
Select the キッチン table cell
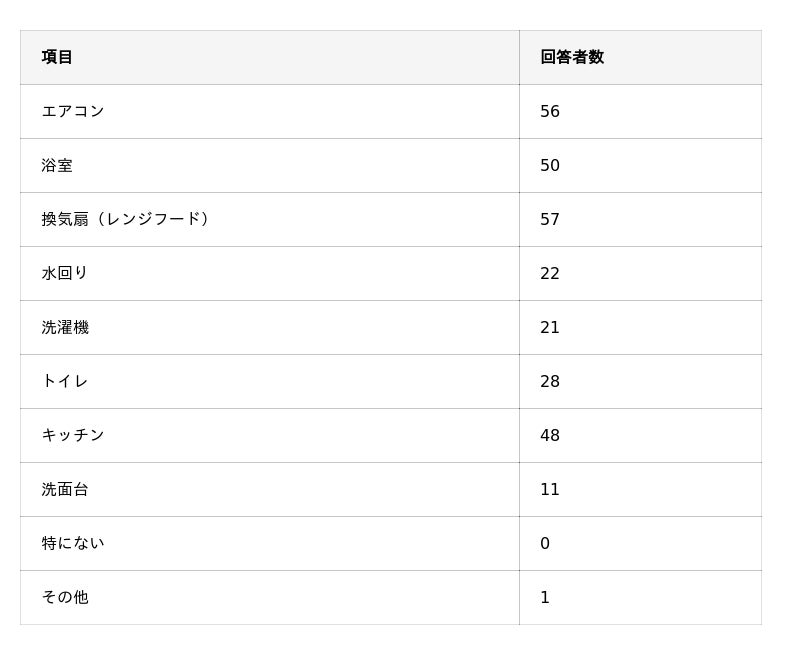73,435
